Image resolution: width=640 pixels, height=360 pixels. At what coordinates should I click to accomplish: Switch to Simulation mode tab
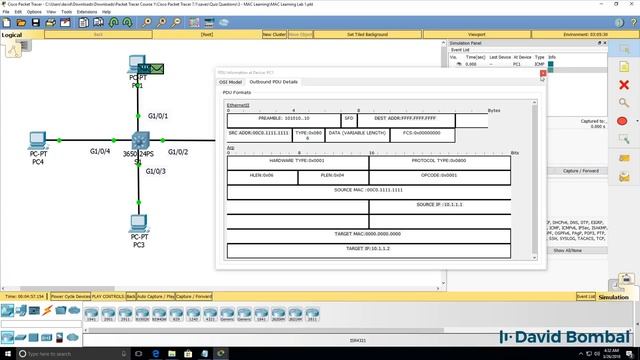tap(614, 297)
